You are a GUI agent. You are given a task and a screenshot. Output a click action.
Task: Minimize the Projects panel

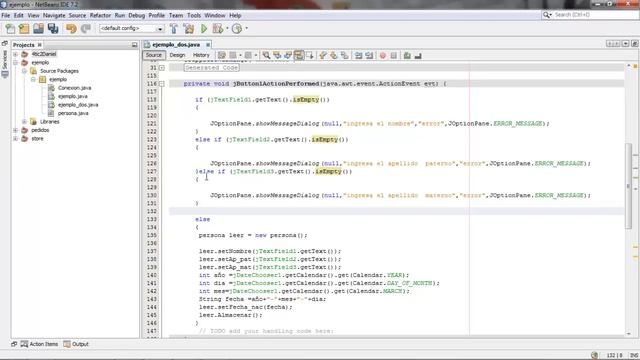click(135, 45)
